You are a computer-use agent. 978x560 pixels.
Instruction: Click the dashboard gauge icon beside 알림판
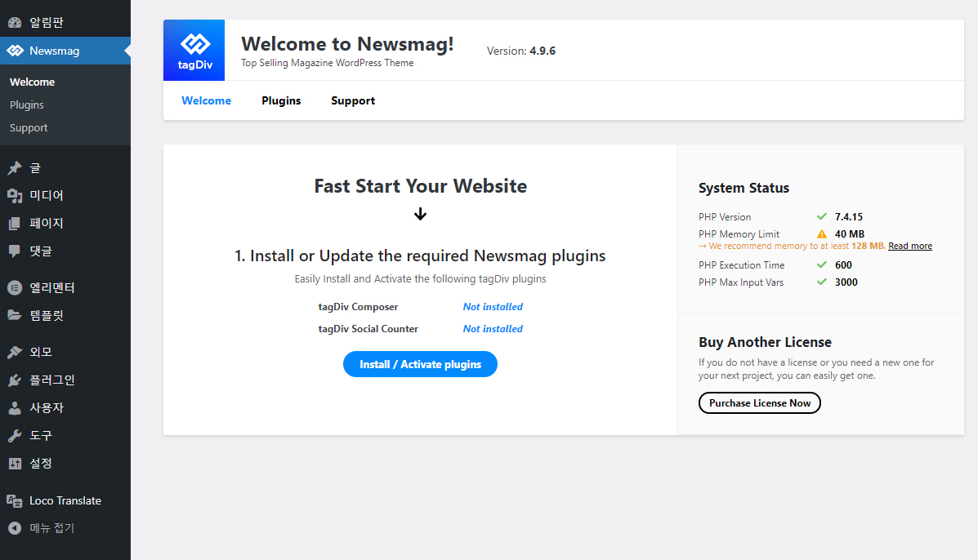tap(15, 22)
